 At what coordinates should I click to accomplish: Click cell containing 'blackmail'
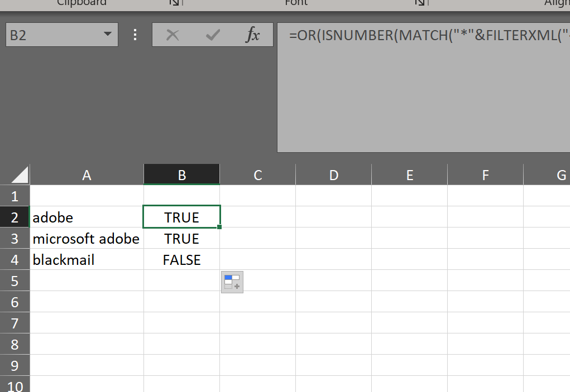point(87,259)
